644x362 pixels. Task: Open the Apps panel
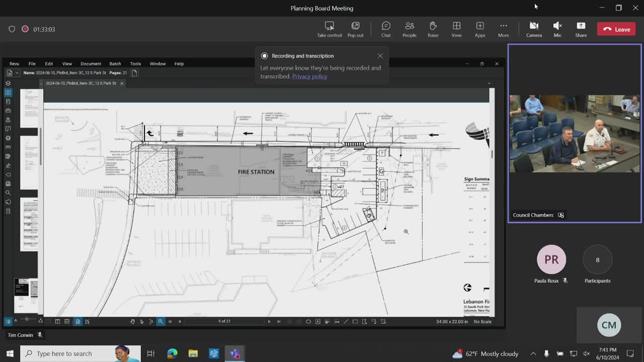480,29
